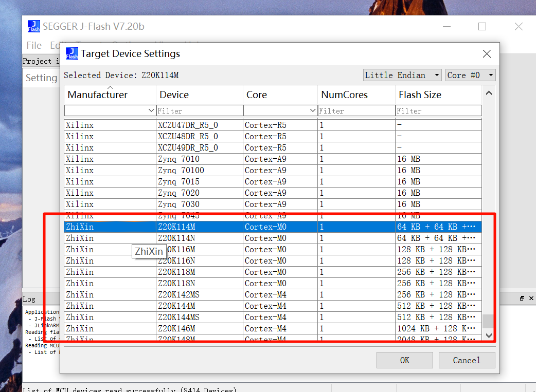This screenshot has width=536, height=392.
Task: Select the Z20K146M device row
Action: pyautogui.click(x=273, y=328)
